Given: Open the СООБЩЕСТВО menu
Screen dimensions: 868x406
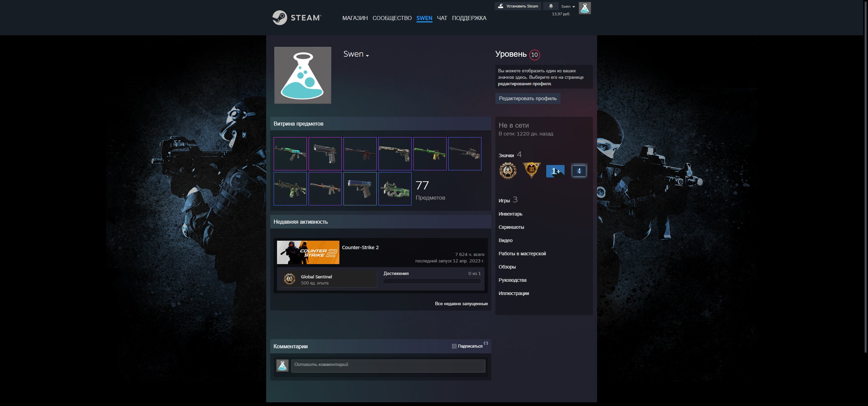Looking at the screenshot, I should pyautogui.click(x=392, y=18).
